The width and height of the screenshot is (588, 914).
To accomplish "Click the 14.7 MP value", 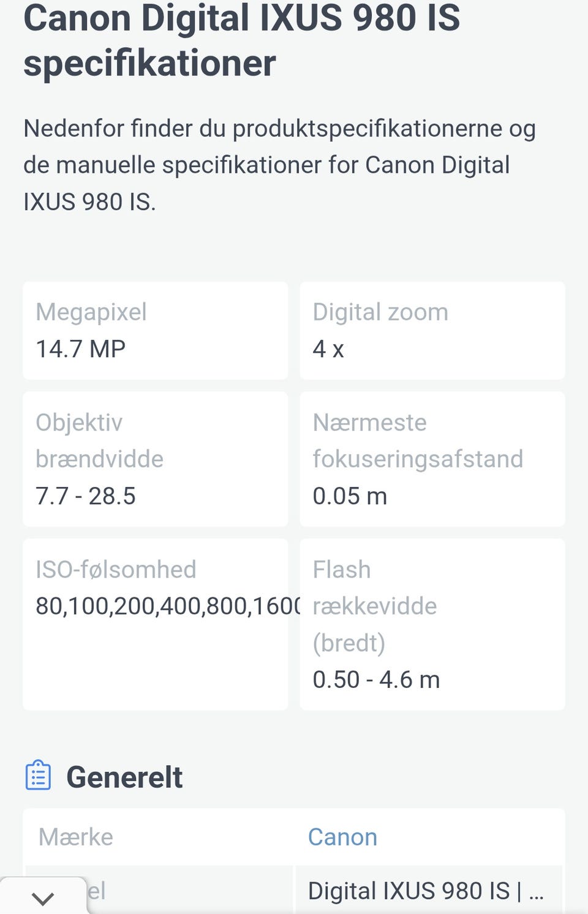I will pyautogui.click(x=80, y=349).
